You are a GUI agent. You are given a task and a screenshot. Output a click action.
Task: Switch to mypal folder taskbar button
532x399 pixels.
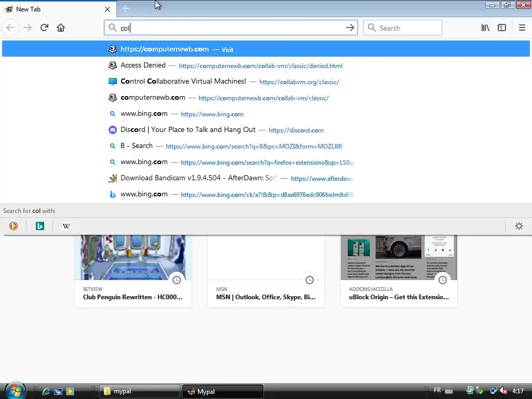point(139,391)
